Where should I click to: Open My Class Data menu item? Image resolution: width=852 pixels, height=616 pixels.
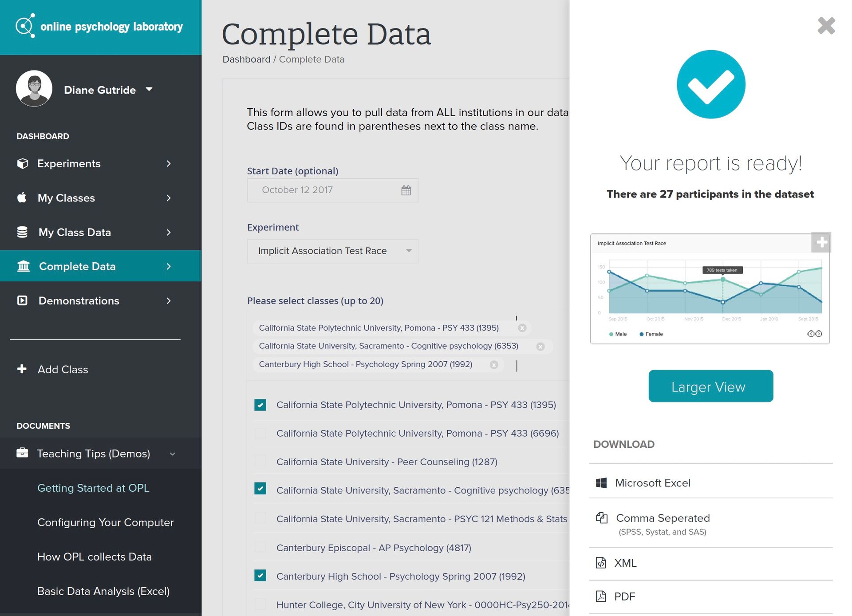click(75, 232)
